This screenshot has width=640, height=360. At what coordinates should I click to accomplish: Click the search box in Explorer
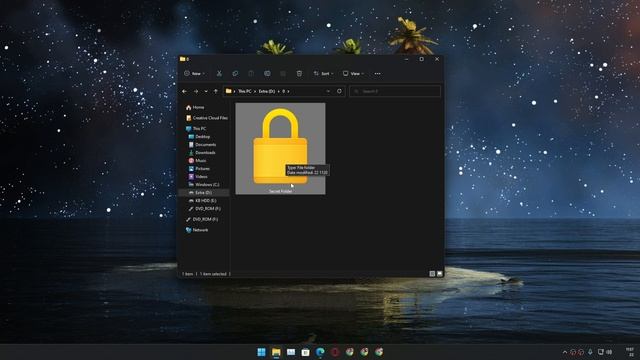point(395,91)
